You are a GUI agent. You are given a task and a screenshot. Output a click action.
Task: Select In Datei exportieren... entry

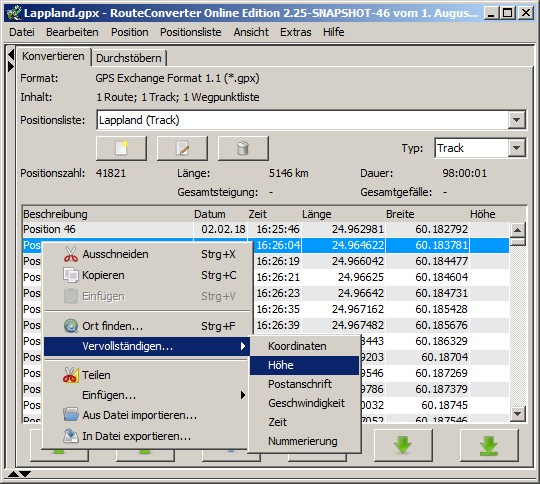(x=147, y=436)
